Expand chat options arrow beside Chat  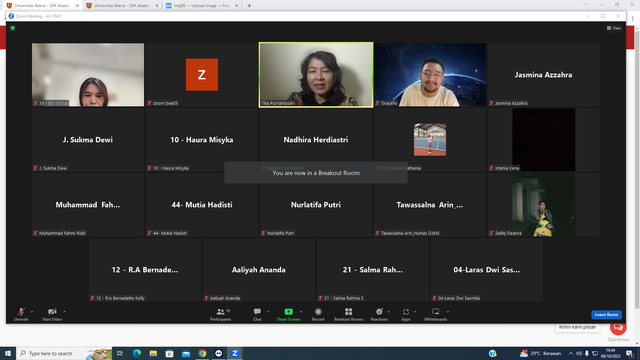268,312
